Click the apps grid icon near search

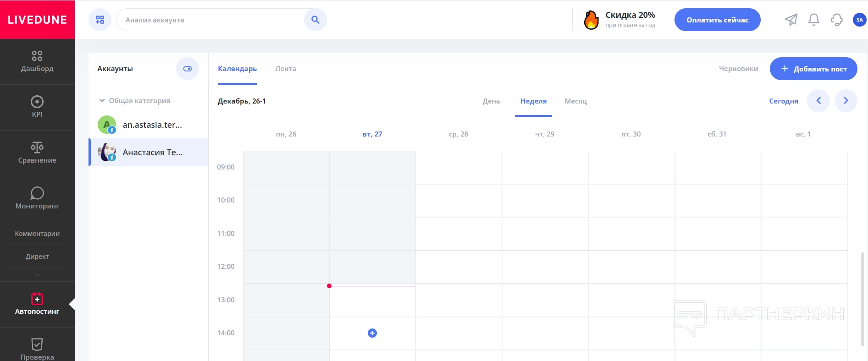(100, 20)
